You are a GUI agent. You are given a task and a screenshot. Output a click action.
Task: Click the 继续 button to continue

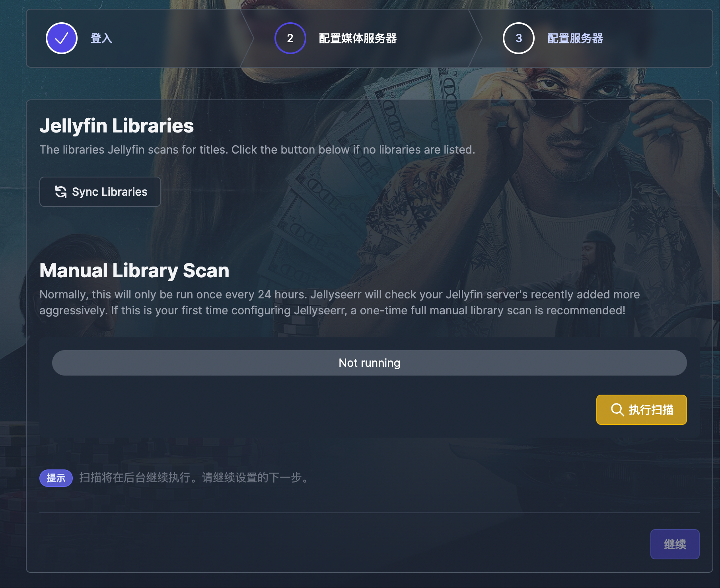coord(675,544)
